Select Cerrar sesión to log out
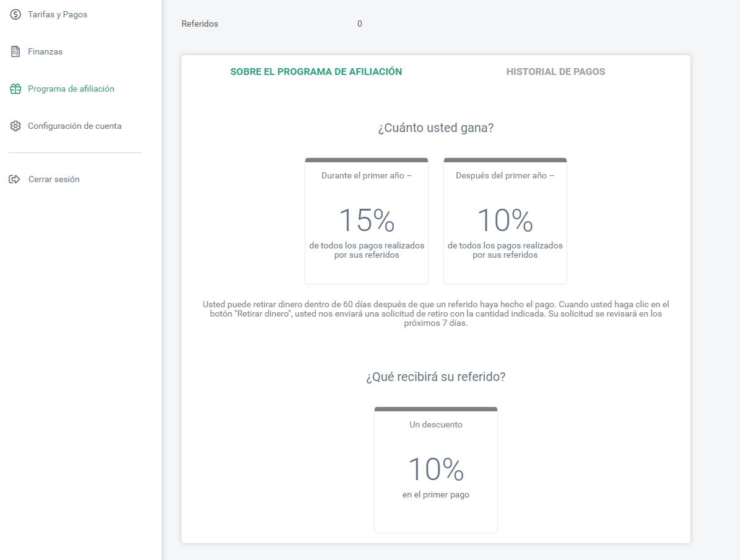Image resolution: width=740 pixels, height=560 pixels. tap(54, 180)
